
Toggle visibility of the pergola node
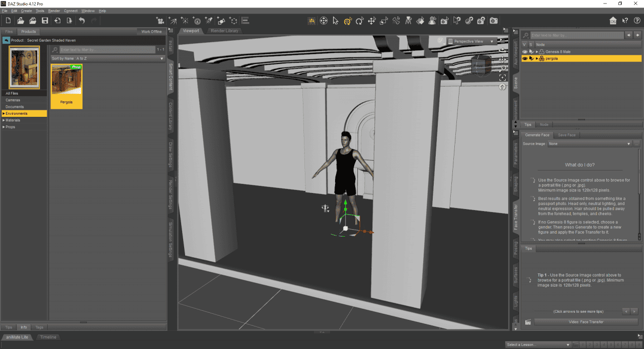[x=525, y=58]
